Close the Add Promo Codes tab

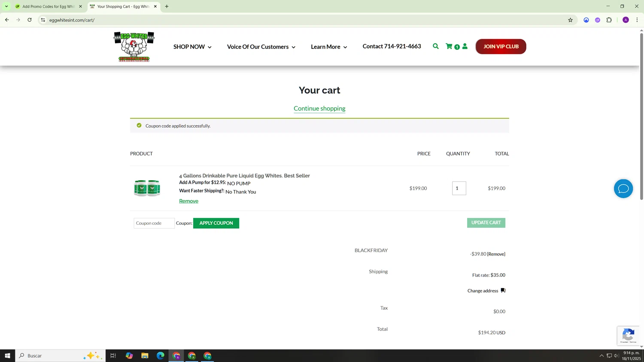(80, 6)
